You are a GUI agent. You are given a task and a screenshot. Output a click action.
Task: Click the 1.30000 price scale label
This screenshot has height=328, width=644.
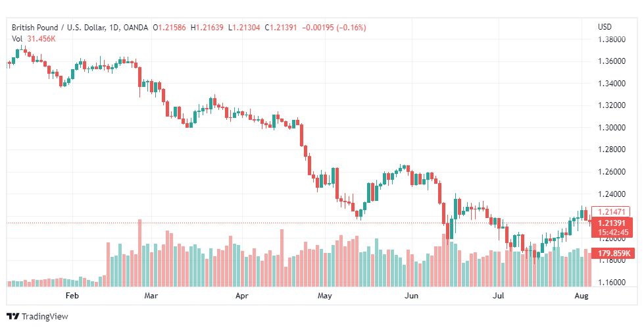tap(612, 127)
